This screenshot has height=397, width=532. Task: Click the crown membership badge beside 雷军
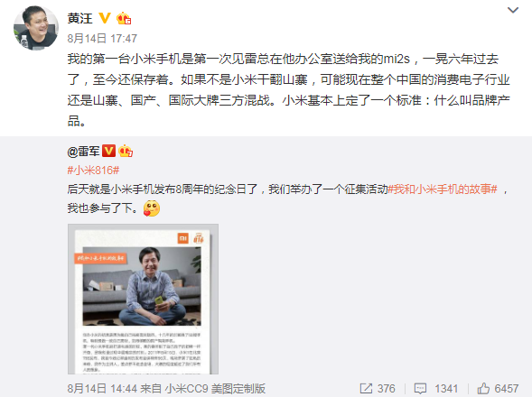pos(126,151)
